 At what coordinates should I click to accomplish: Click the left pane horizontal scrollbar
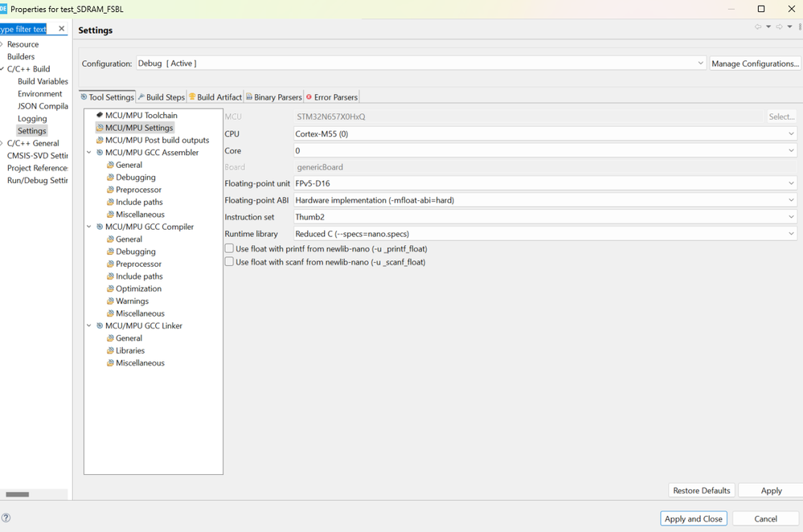tap(18, 494)
